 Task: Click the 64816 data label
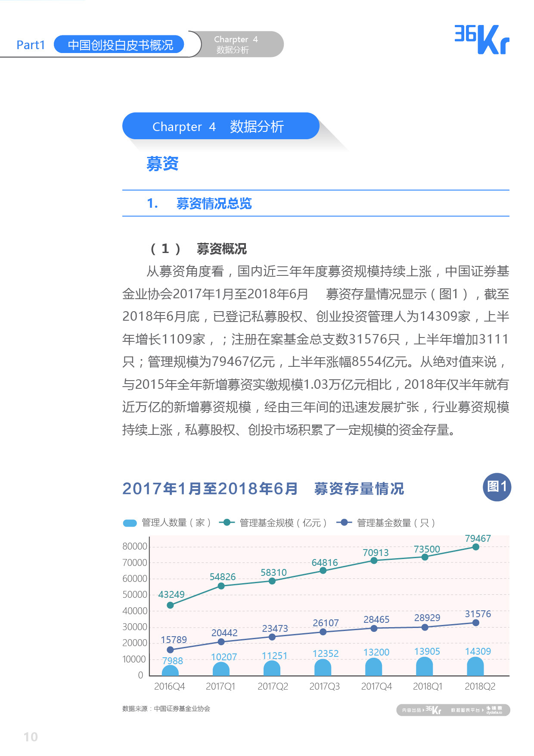(325, 562)
